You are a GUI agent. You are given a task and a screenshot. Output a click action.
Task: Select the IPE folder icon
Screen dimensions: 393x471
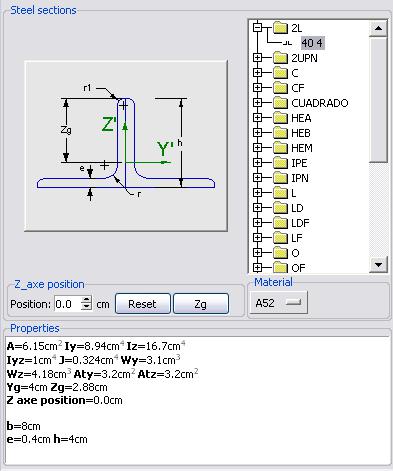(x=280, y=163)
